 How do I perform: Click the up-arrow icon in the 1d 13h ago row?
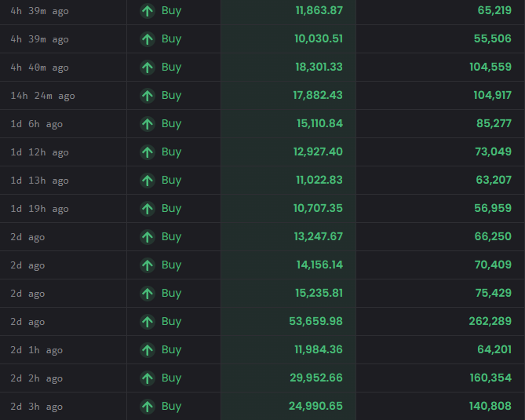coord(148,181)
